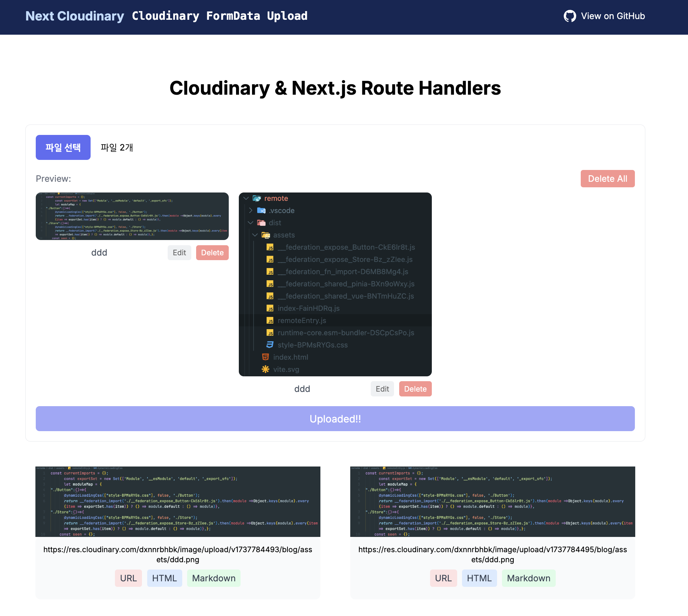Click the ddd filename under the file tree preview
Screen dimensions: 688x616
[302, 389]
